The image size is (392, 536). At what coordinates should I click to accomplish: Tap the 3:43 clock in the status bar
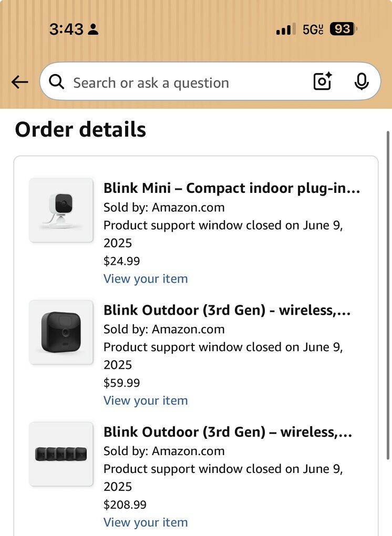(66, 29)
